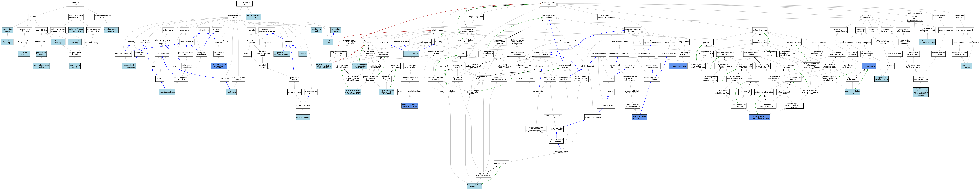Screen dimensions: 980x190
Task: Click the cytosol node
Action: pyautogui.click(x=303, y=54)
